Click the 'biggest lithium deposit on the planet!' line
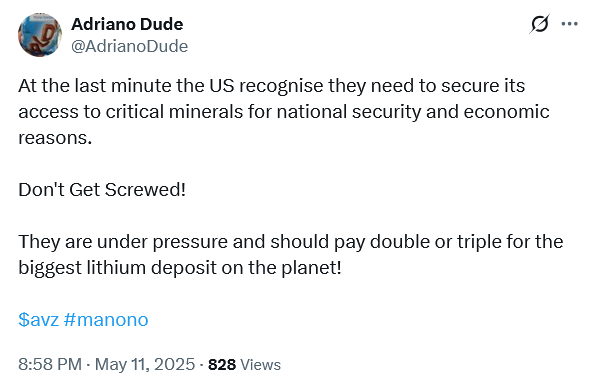 pos(180,268)
